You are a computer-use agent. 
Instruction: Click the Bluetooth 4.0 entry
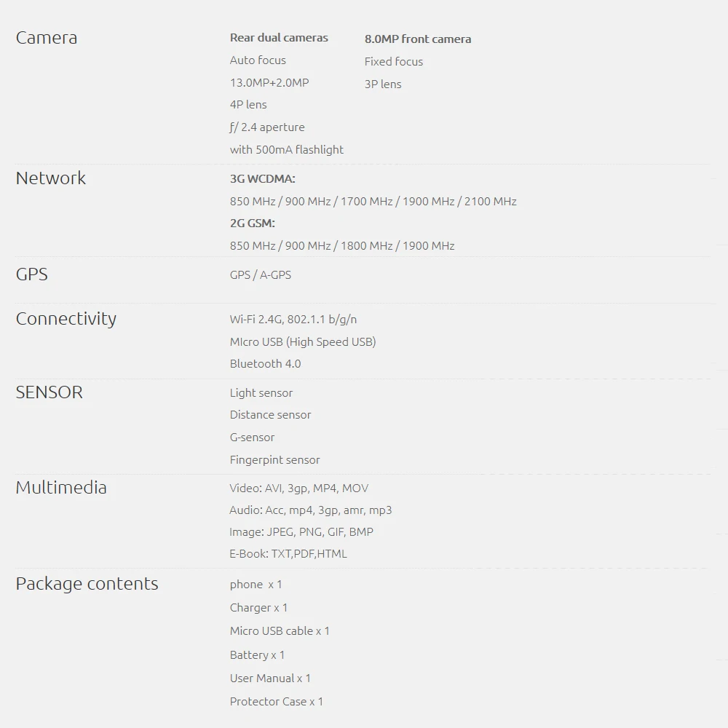coord(265,363)
